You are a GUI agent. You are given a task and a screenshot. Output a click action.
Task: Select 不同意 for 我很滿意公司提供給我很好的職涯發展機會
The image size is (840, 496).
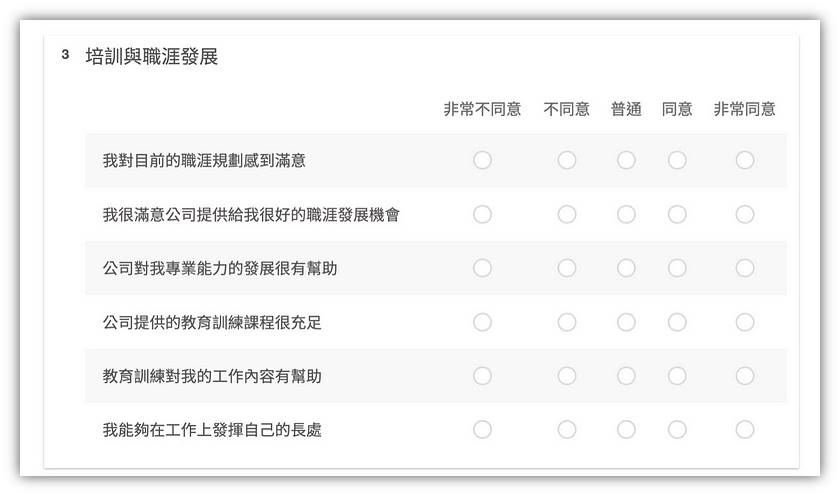tap(567, 214)
